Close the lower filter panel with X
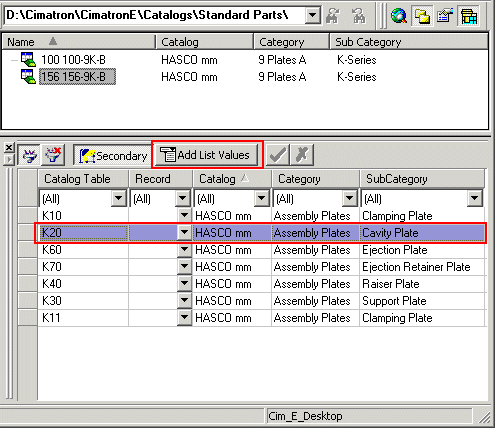 coord(9,147)
